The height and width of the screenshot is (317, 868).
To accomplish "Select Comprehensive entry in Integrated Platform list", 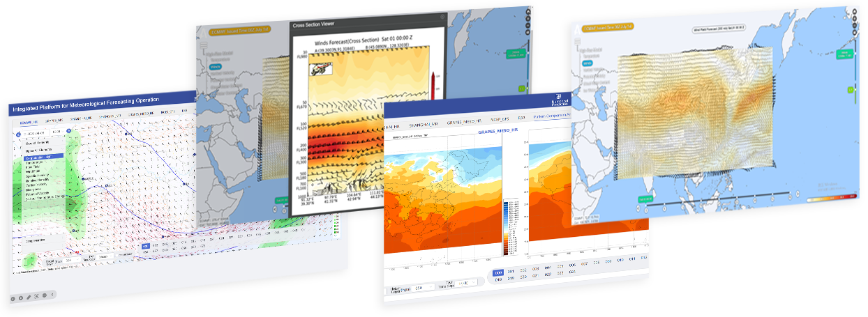I will tap(35, 240).
